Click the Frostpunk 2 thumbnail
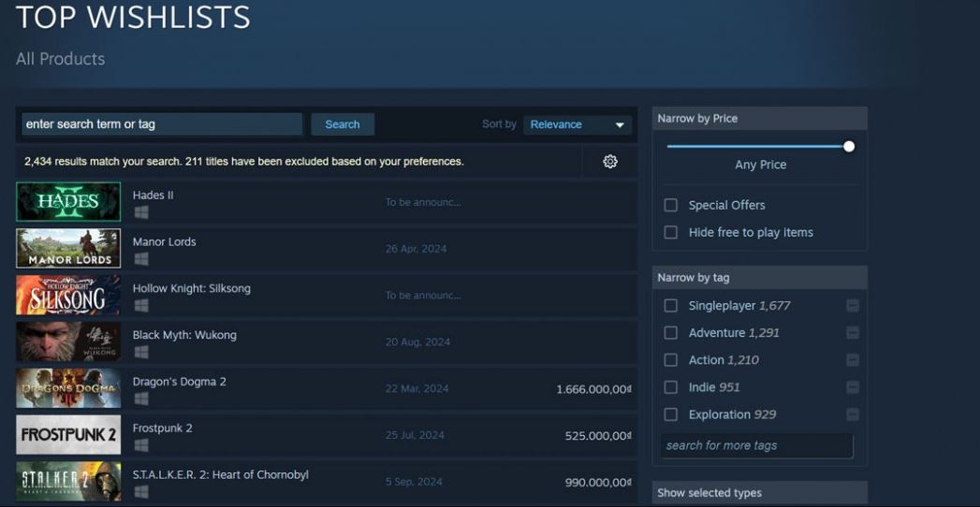Image resolution: width=980 pixels, height=507 pixels. [x=68, y=435]
